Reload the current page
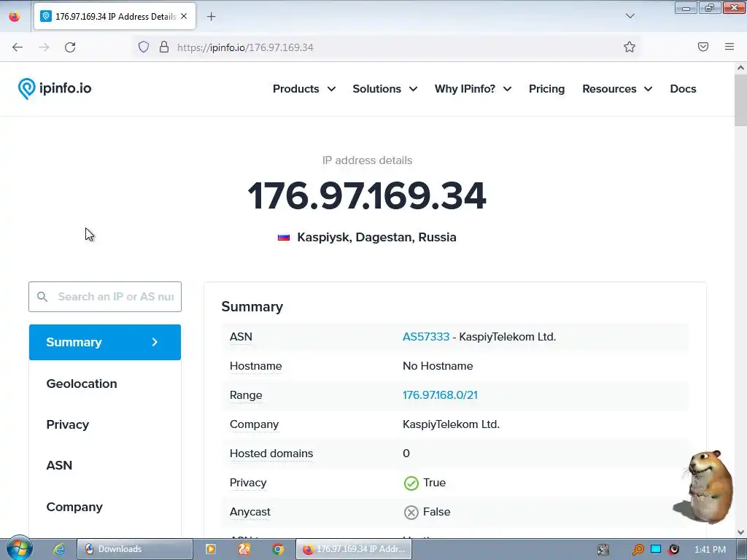 coord(70,47)
